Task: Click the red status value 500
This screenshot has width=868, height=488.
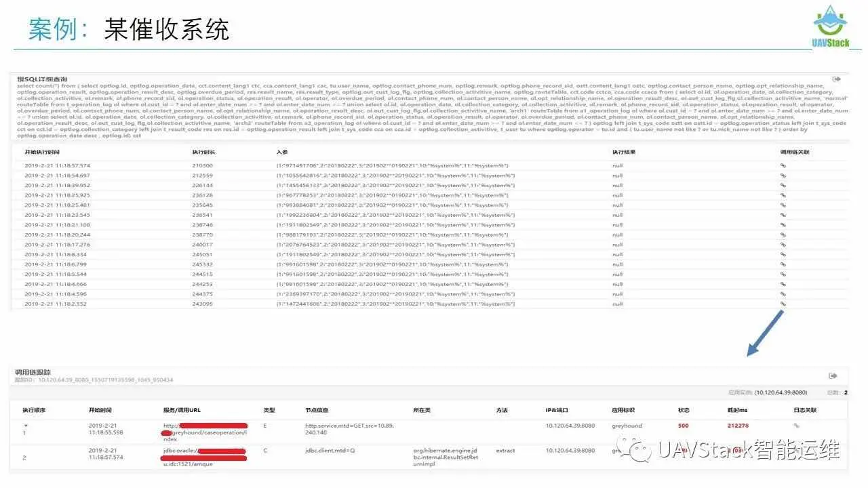Action: pyautogui.click(x=684, y=426)
